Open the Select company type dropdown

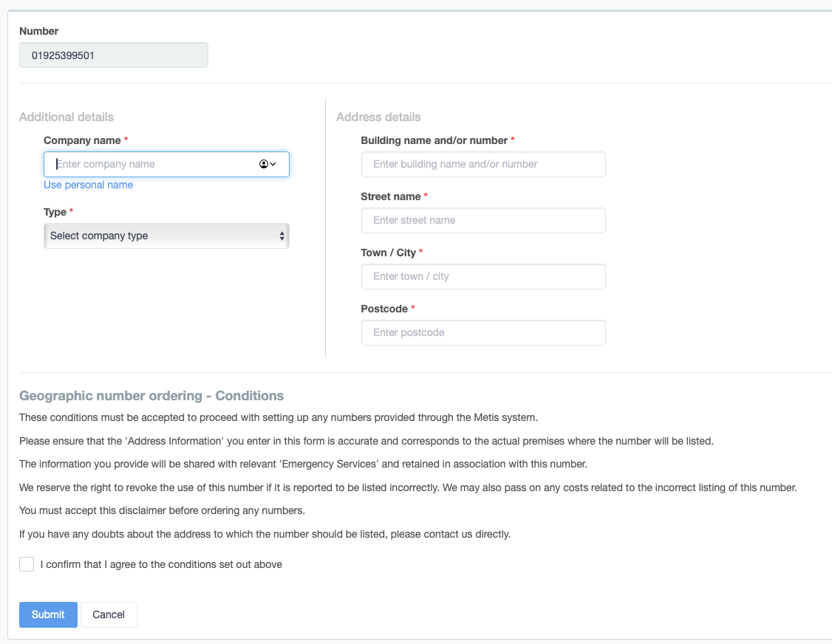(x=166, y=236)
